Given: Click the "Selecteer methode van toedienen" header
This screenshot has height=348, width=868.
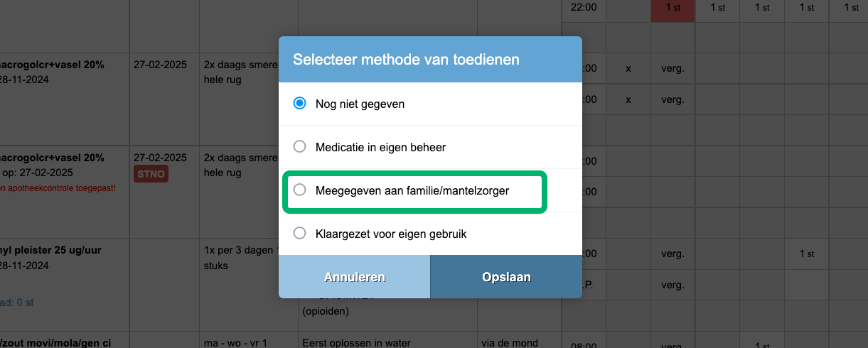Looking at the screenshot, I should click(406, 60).
